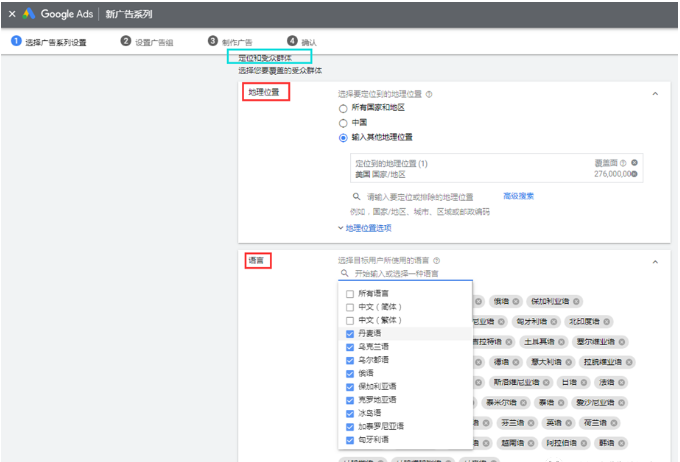This screenshot has width=680, height=462.
Task: Collapse the 地理位置 section
Action: 655,93
